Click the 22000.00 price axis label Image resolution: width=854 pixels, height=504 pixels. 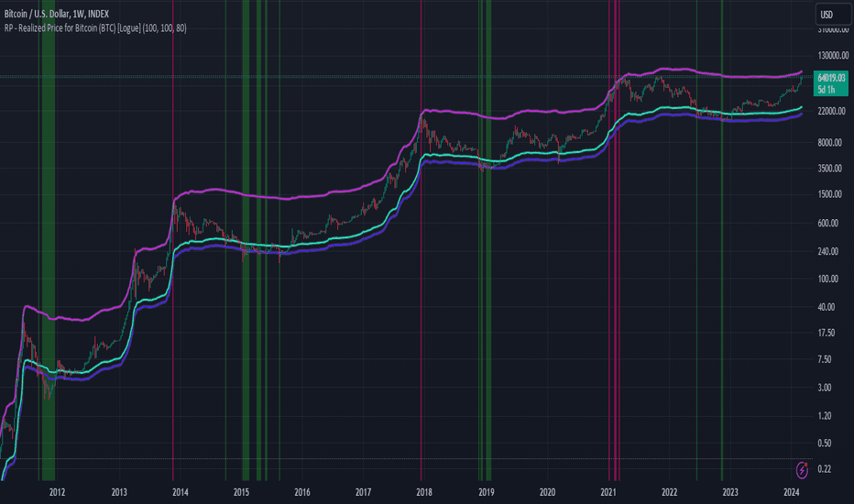pyautogui.click(x=831, y=111)
